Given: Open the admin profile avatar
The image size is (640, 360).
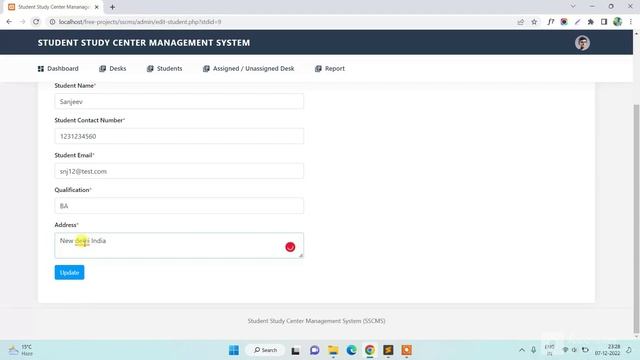Looking at the screenshot, I should [x=582, y=43].
